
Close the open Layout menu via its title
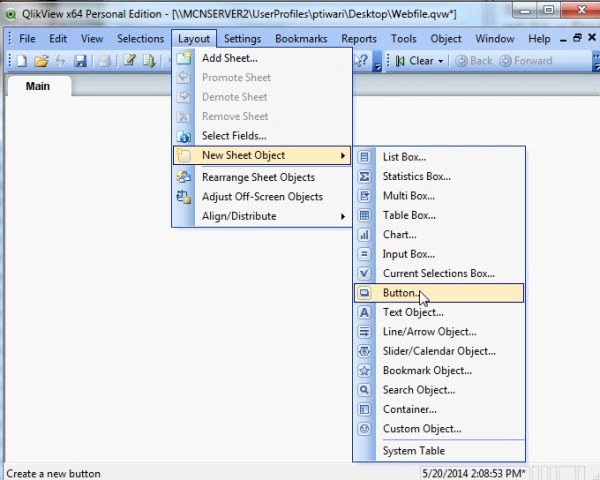(194, 39)
